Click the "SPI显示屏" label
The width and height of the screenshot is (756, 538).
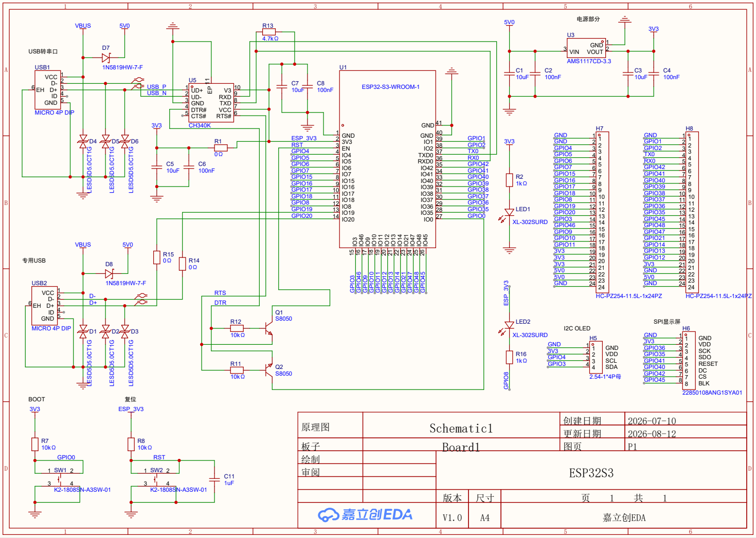667,322
